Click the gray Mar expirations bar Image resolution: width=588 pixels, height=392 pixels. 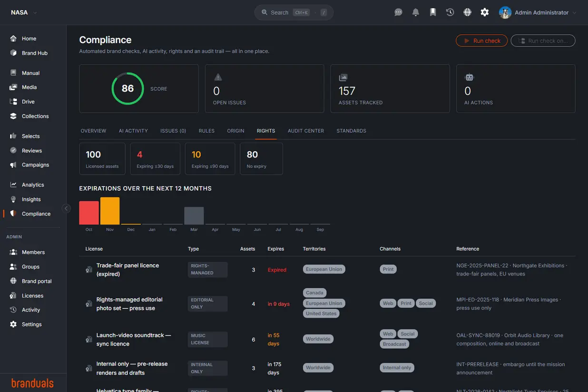(194, 216)
